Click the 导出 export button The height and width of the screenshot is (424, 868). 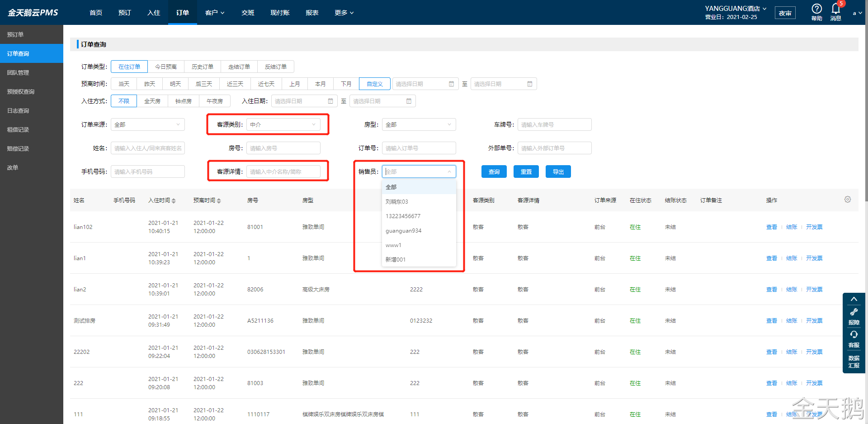(558, 172)
